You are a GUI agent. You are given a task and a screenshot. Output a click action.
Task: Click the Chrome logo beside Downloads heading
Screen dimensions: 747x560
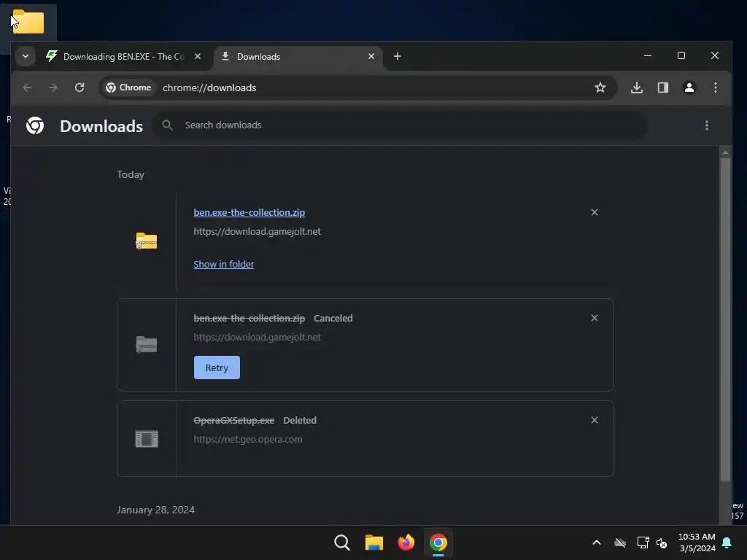(35, 125)
